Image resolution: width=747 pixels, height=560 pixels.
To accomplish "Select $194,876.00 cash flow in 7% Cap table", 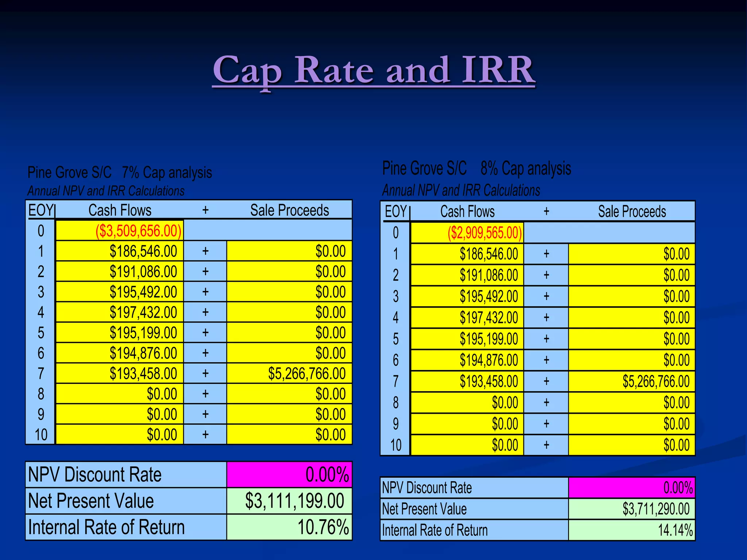I will pos(119,353).
